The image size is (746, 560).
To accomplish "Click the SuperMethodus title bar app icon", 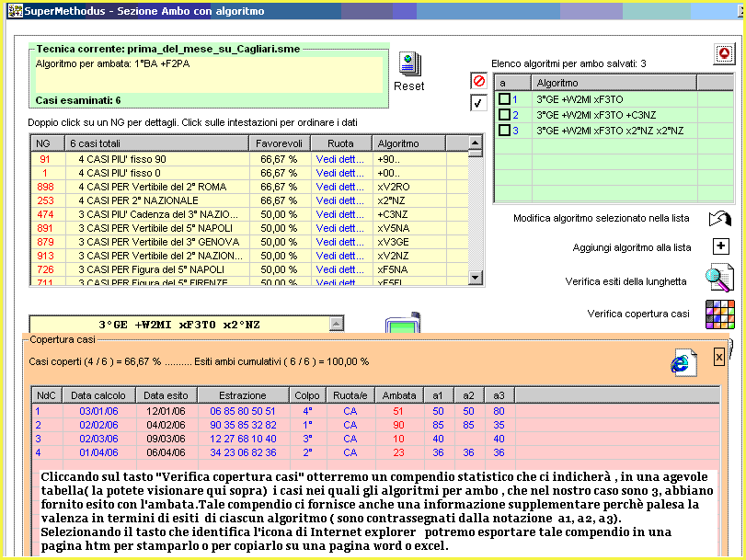I will coord(15,10).
